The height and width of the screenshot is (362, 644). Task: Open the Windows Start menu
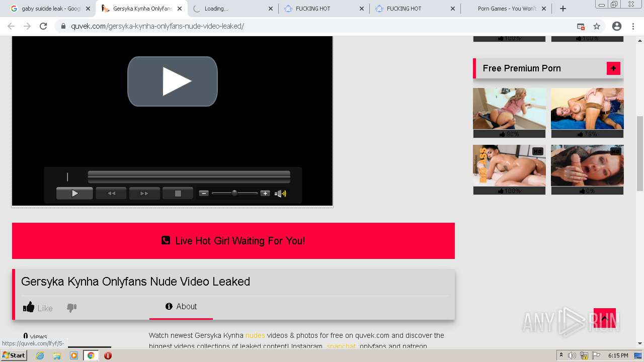(x=14, y=355)
